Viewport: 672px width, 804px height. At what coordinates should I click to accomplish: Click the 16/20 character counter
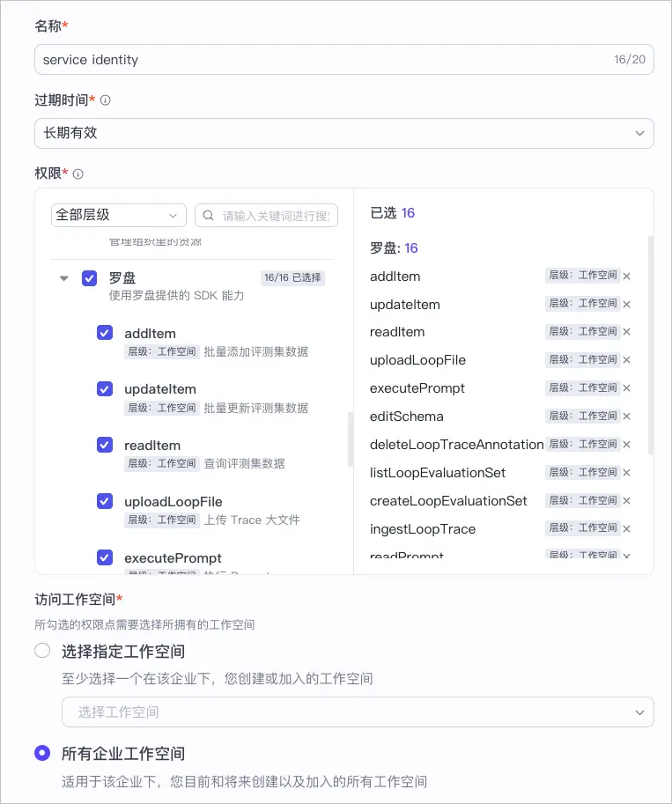coord(630,60)
